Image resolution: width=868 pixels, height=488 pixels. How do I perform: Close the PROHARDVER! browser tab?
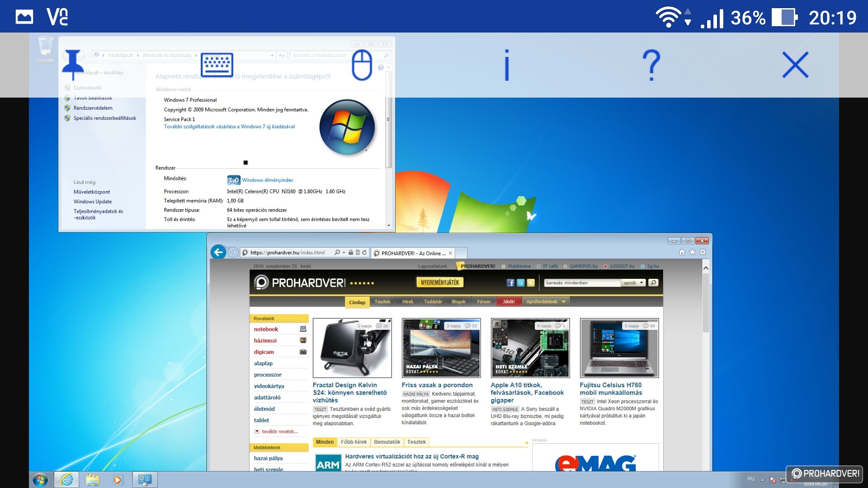(x=450, y=253)
